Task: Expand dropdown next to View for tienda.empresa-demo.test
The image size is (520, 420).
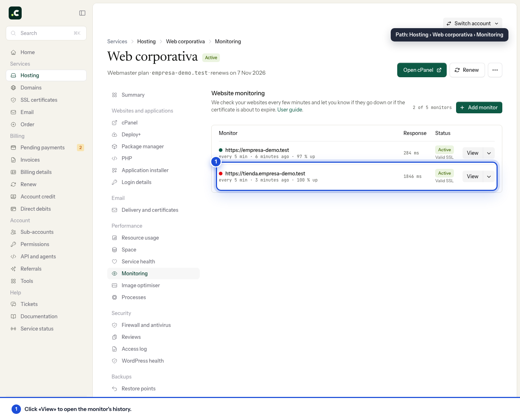Action: 489,176
